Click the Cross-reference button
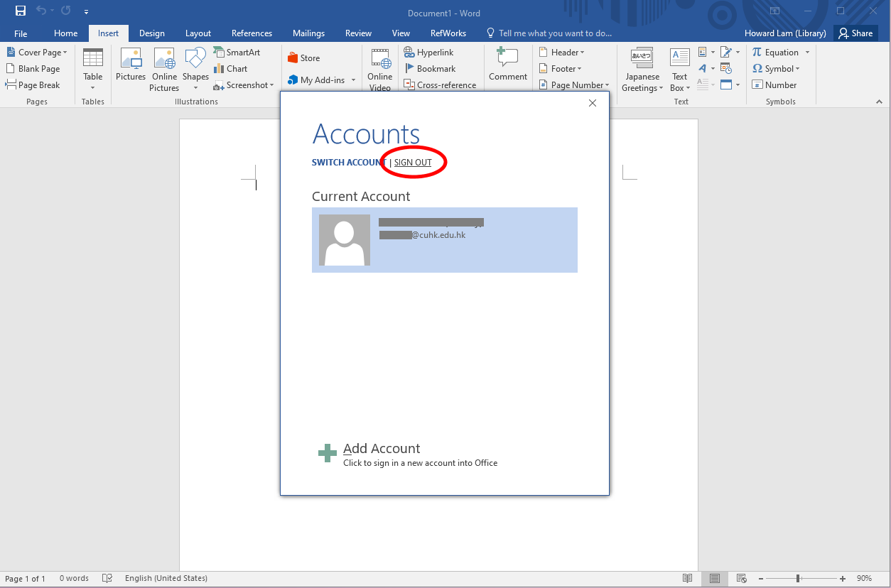Screen dimensions: 891x588 click(x=440, y=85)
